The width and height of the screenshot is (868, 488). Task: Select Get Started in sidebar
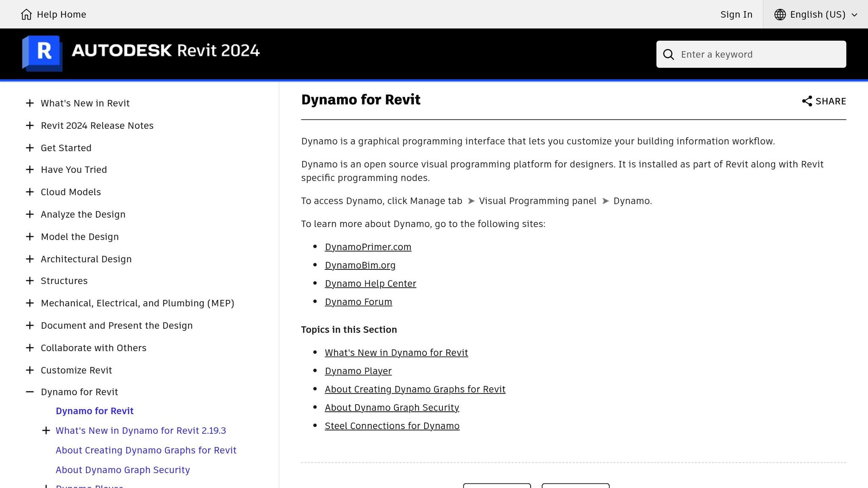[x=66, y=148]
